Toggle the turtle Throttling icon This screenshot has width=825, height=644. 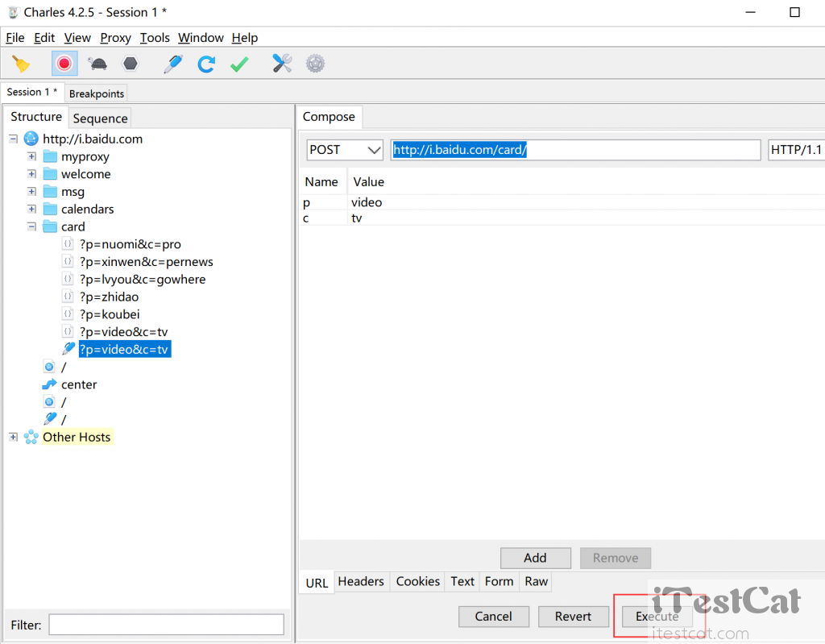pos(97,64)
